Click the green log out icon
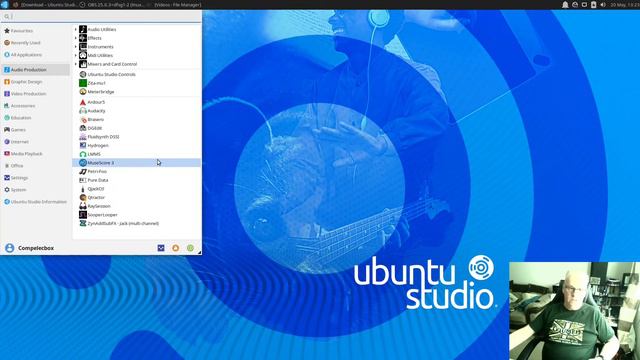 point(190,248)
